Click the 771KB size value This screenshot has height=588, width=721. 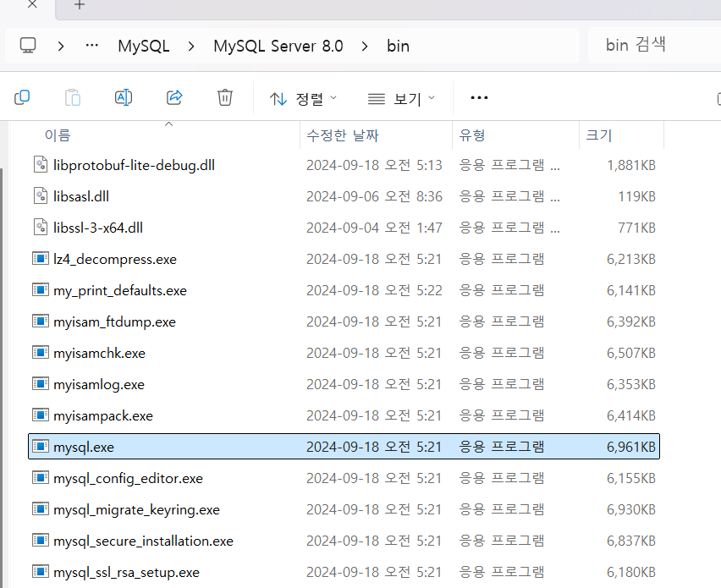[x=636, y=228]
